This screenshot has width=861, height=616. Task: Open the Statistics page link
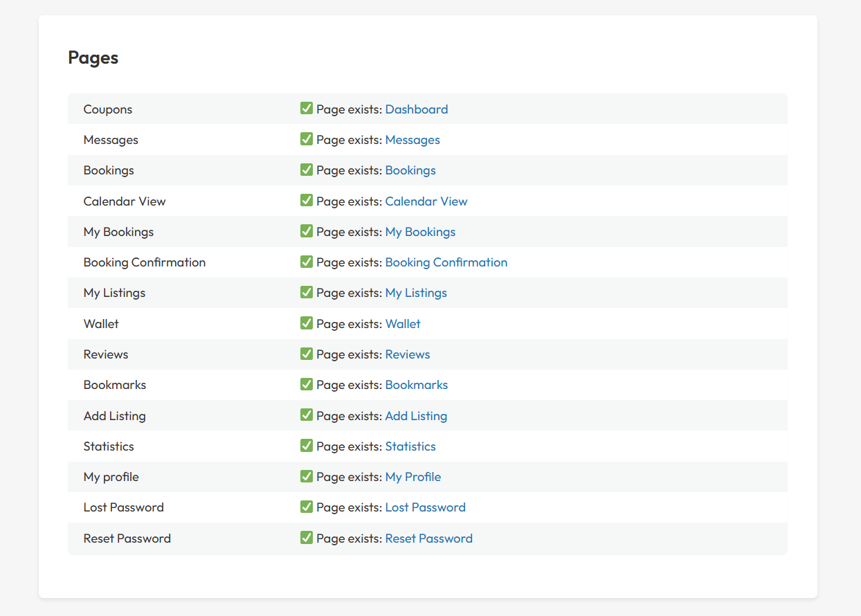click(x=410, y=446)
